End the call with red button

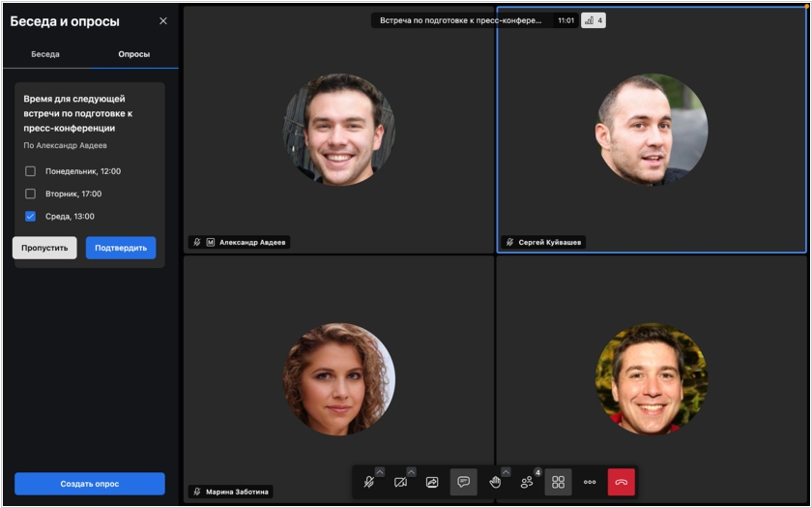622,482
